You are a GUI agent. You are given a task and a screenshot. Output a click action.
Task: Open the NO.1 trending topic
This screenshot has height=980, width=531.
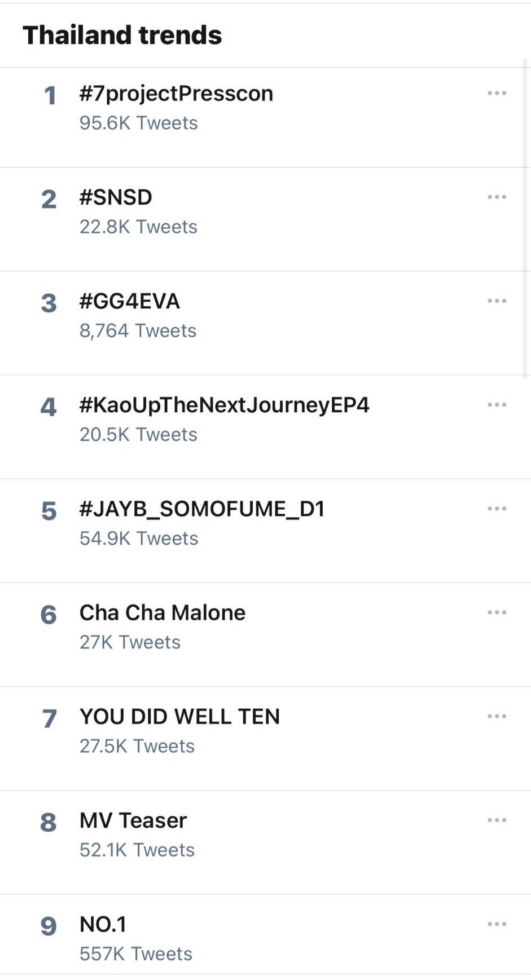(x=103, y=924)
